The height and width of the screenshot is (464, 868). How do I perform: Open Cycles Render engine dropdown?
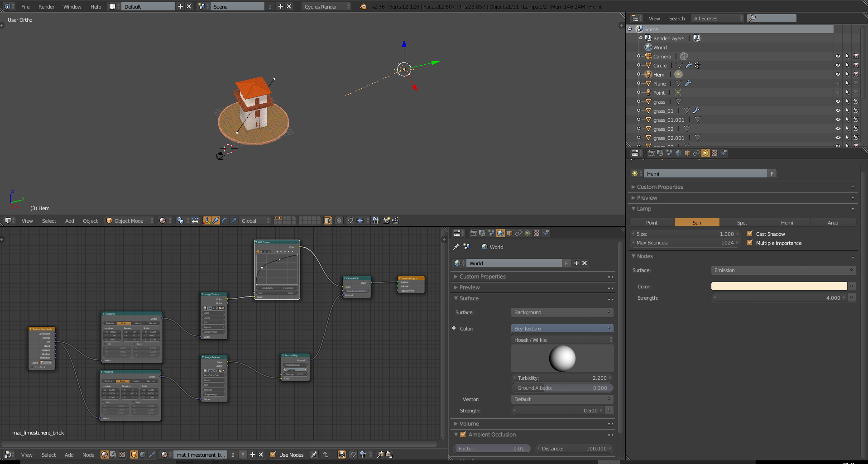pos(326,6)
